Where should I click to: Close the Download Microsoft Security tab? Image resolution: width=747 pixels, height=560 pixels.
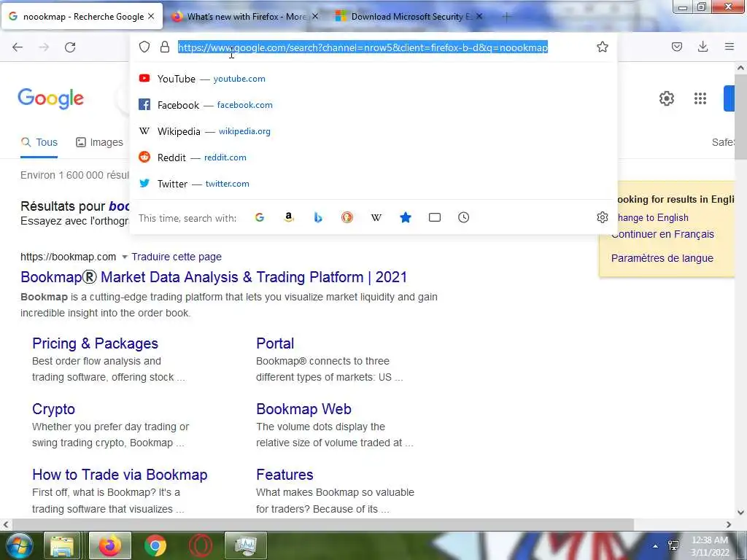(479, 16)
